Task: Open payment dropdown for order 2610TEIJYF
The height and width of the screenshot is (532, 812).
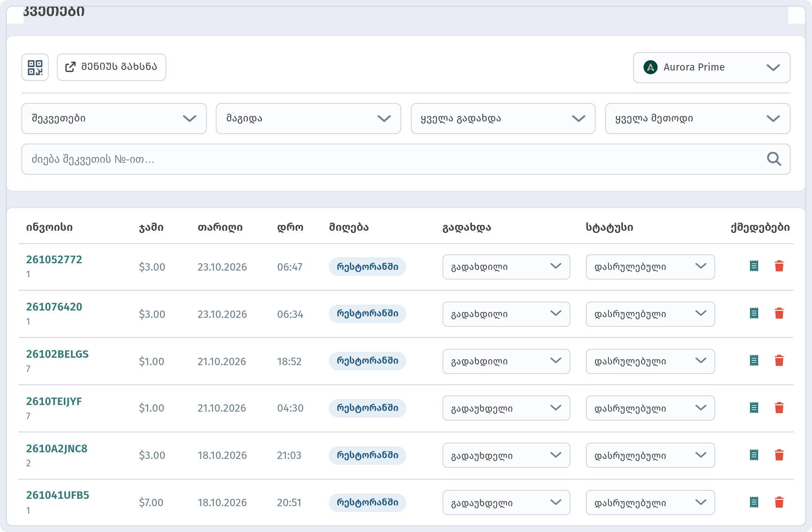Action: point(506,408)
